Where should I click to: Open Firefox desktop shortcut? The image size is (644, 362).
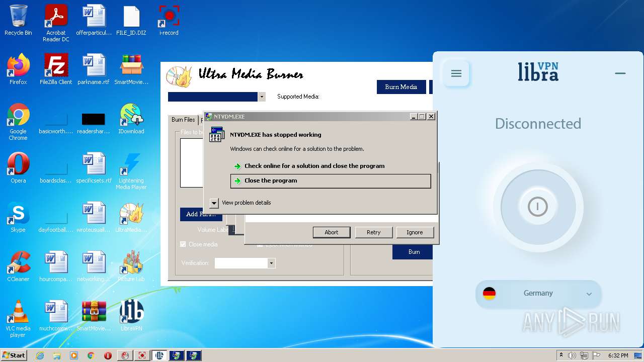point(18,69)
